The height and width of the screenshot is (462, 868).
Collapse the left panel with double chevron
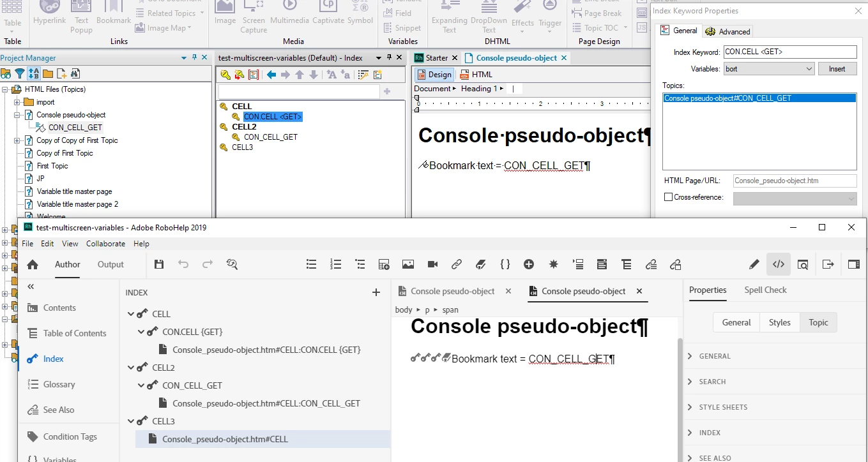[x=30, y=287]
